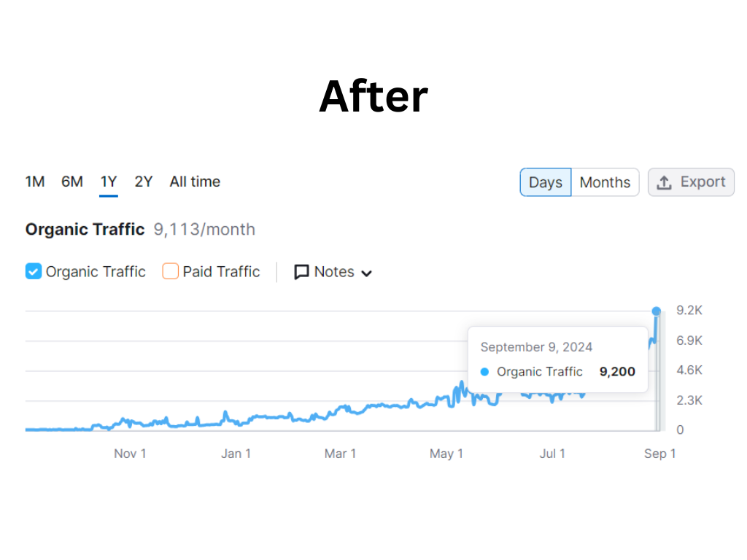The height and width of the screenshot is (560, 747).
Task: Click the Organic Traffic heading
Action: coord(85,230)
